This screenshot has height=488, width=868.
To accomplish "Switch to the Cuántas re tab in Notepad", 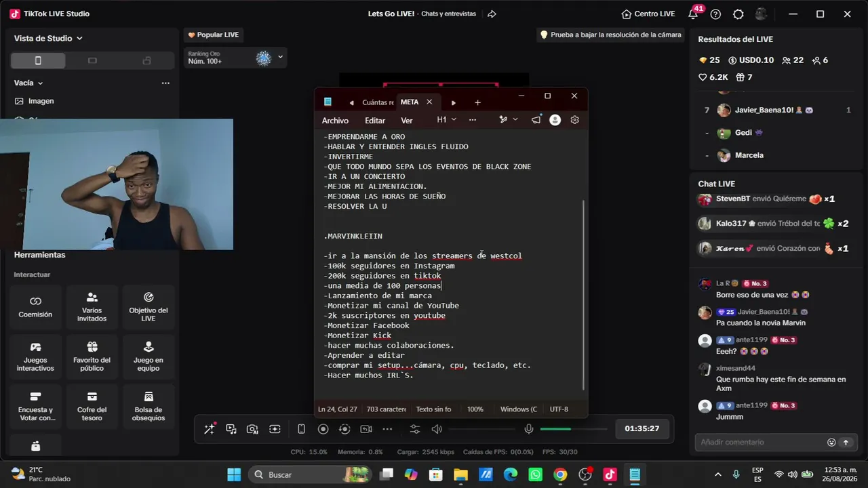I will click(378, 102).
